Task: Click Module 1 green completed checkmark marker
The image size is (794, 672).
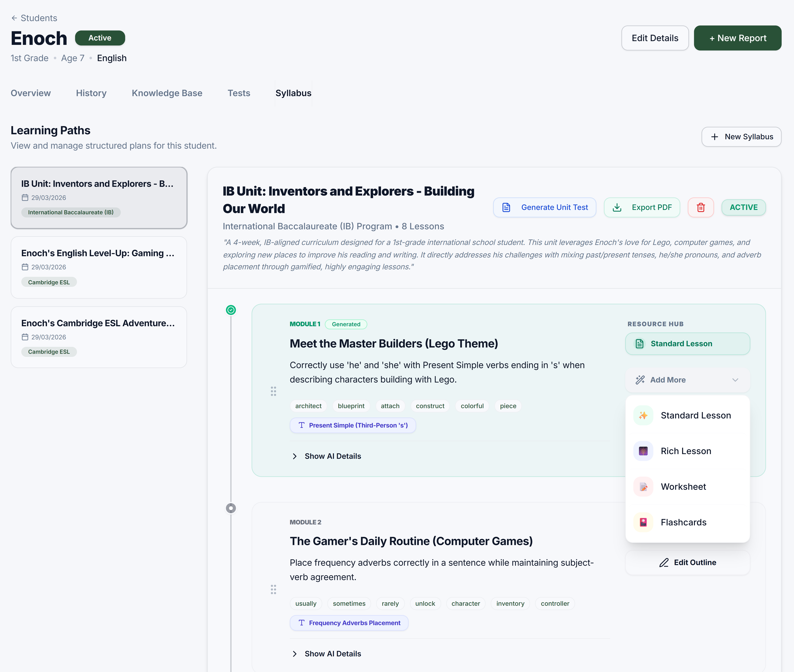Action: [x=231, y=310]
